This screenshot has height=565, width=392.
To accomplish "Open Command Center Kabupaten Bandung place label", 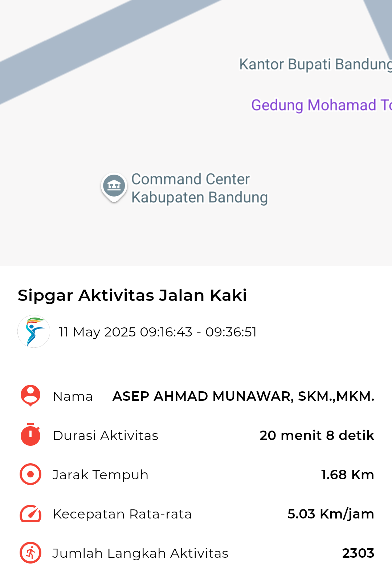I will point(200,188).
